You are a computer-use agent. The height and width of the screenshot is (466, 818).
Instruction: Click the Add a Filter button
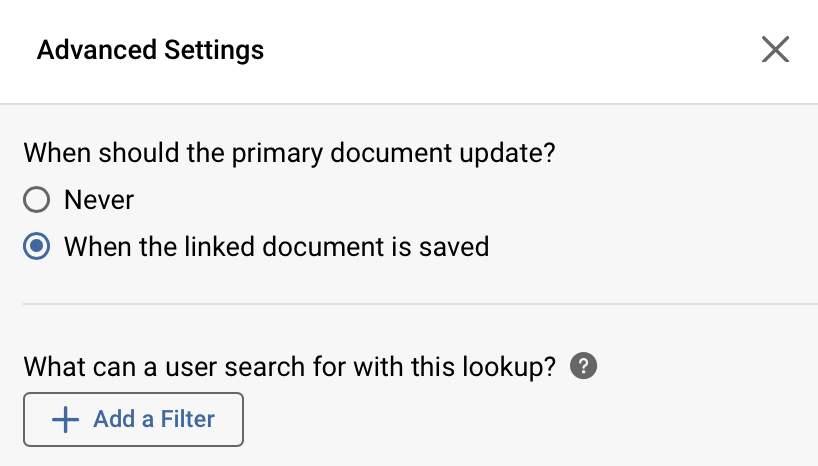pyautogui.click(x=133, y=419)
